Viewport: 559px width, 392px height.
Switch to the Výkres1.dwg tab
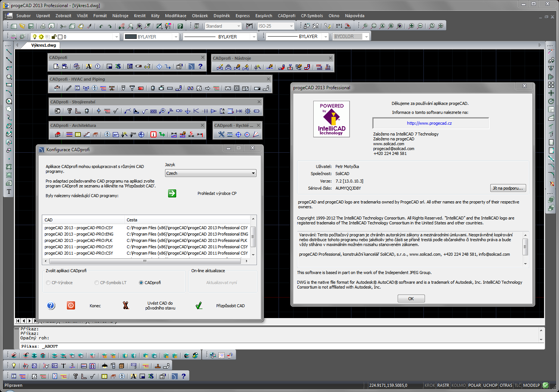[x=43, y=45]
